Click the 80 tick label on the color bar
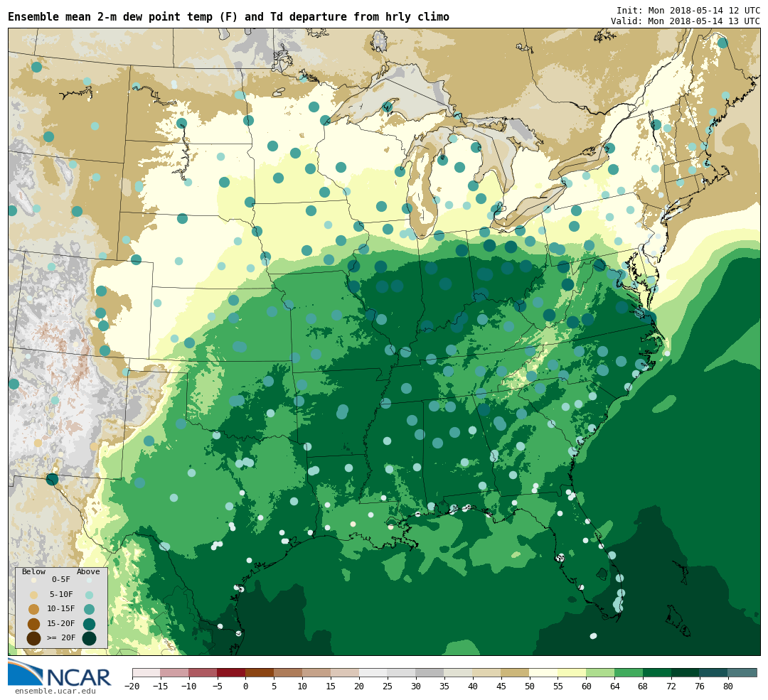The image size is (768, 700). pos(729,686)
